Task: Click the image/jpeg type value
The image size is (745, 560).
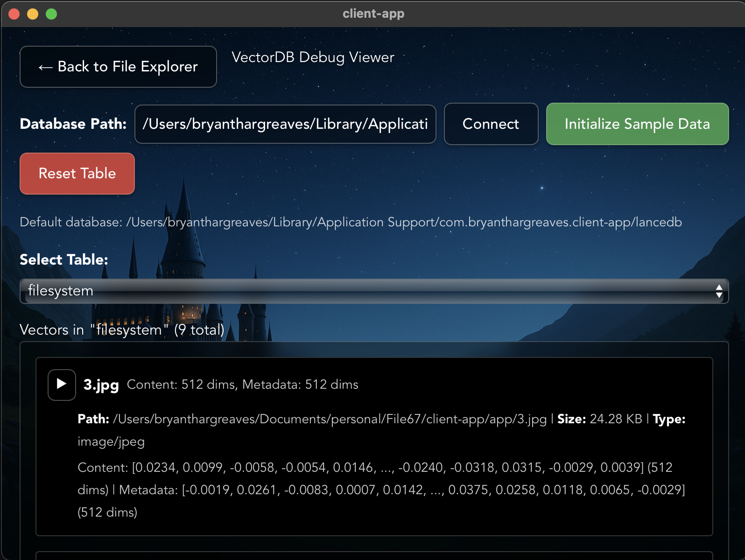Action: [111, 441]
